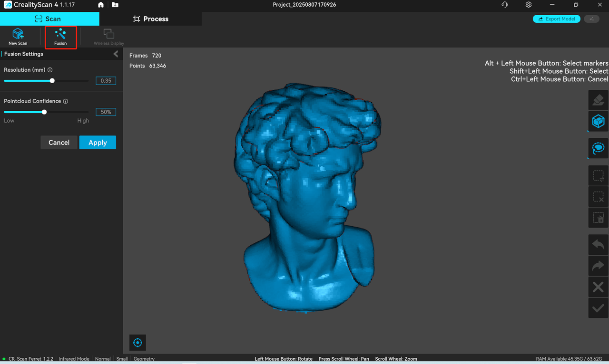Click the share icon button
The width and height of the screenshot is (609, 364).
[591, 19]
